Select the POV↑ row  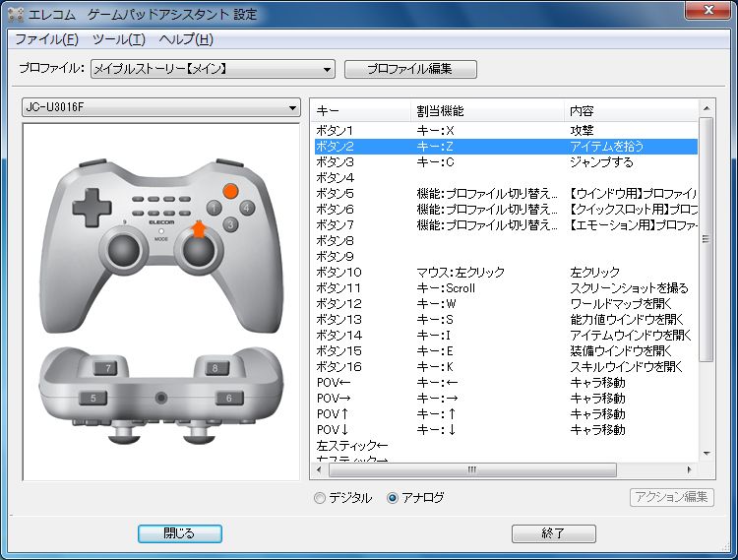click(x=506, y=414)
